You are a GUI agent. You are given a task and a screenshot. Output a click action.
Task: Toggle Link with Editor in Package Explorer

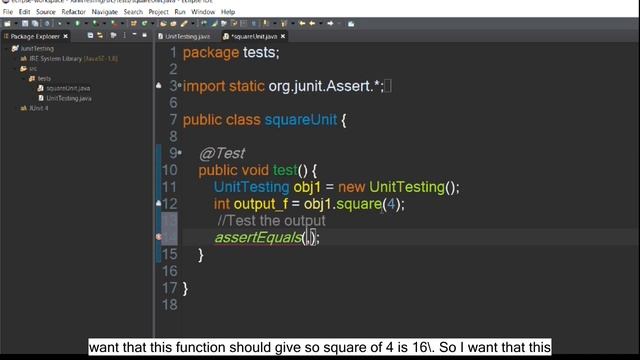point(100,36)
